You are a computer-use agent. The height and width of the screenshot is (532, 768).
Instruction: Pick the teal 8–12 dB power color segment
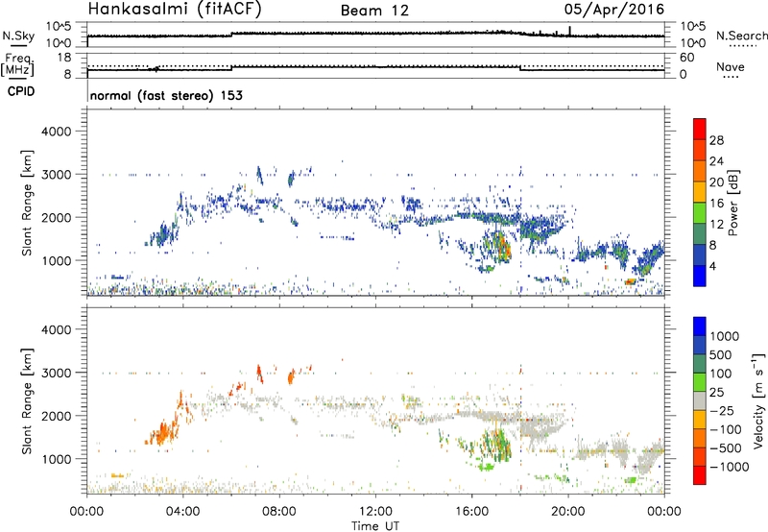click(x=700, y=234)
